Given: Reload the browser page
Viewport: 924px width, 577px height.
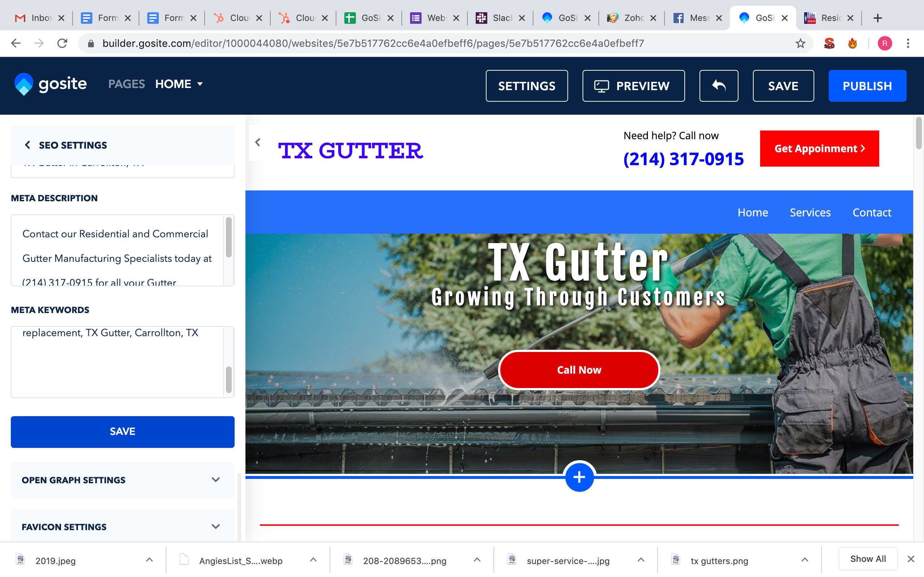Looking at the screenshot, I should coord(62,44).
